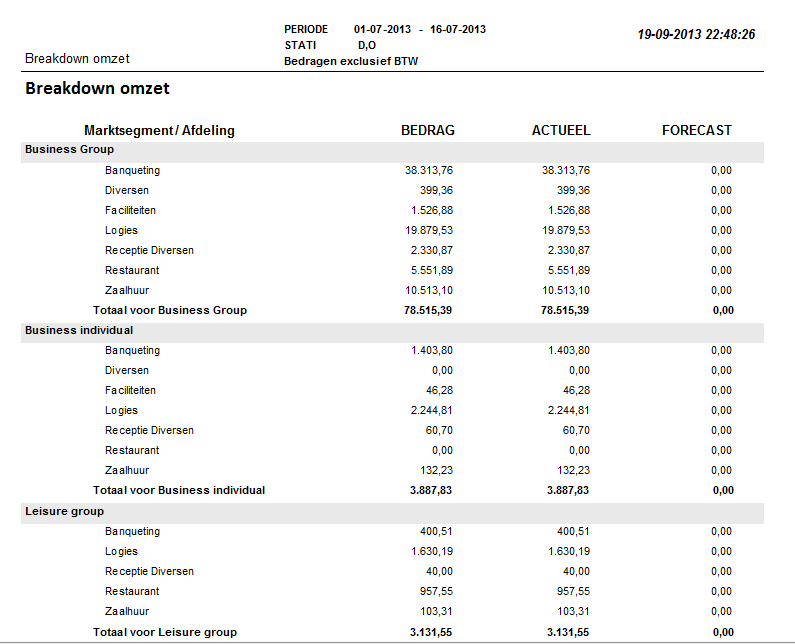Click the BEDRAG column header
Image resolution: width=795 pixels, height=644 pixels.
click(x=428, y=131)
